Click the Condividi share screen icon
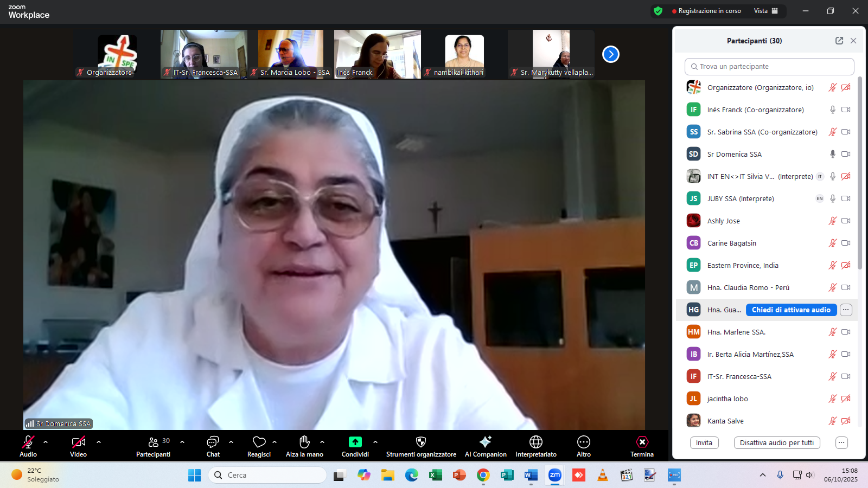 [x=355, y=442]
